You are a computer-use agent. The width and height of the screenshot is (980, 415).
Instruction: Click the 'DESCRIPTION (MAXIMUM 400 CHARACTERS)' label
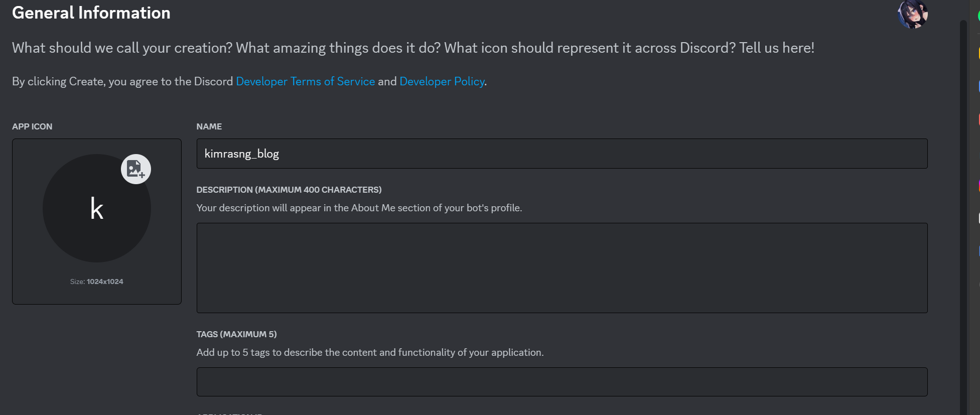coord(289,190)
